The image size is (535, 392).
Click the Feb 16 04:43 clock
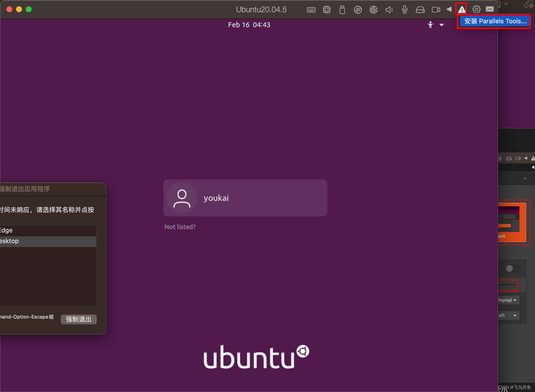click(249, 25)
